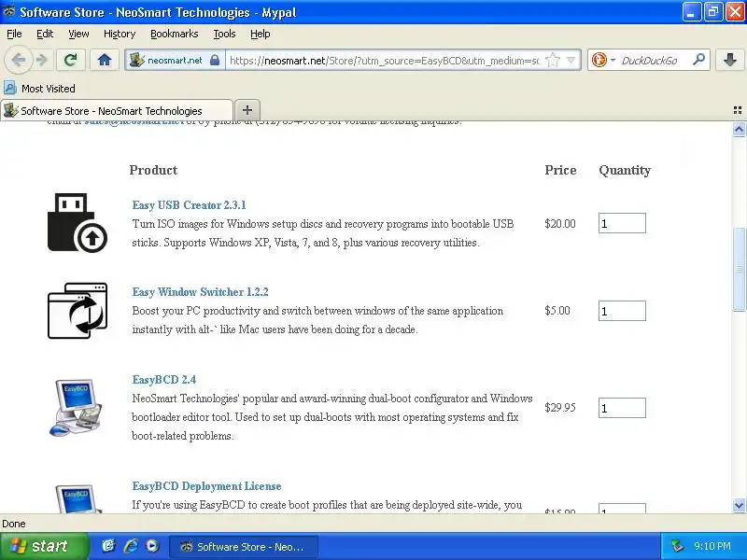Click the Product column header
This screenshot has height=560, width=747.
pos(153,170)
